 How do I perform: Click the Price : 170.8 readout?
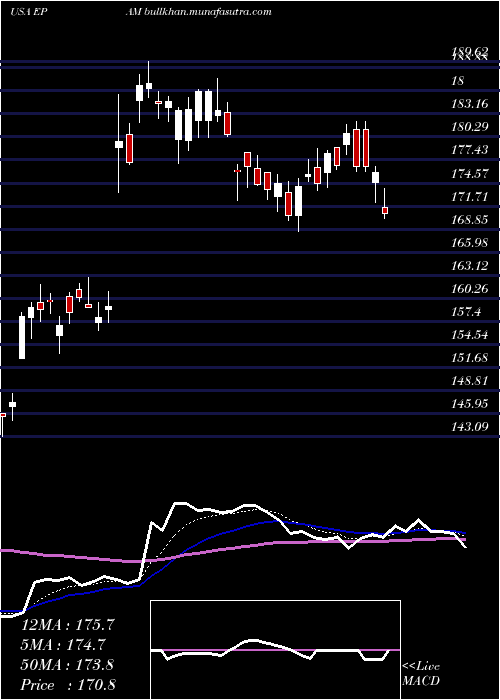click(68, 685)
